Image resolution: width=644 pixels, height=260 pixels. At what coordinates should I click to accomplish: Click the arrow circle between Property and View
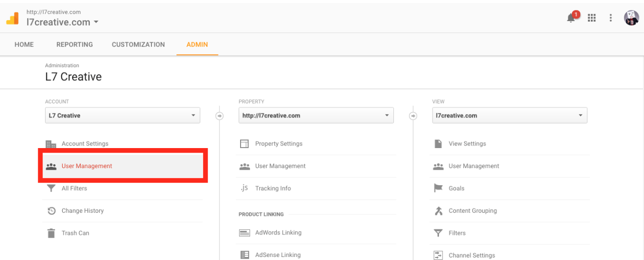tap(413, 115)
